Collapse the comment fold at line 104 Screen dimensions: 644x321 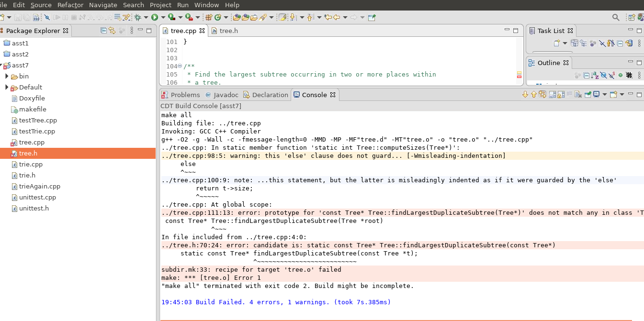tap(180, 66)
